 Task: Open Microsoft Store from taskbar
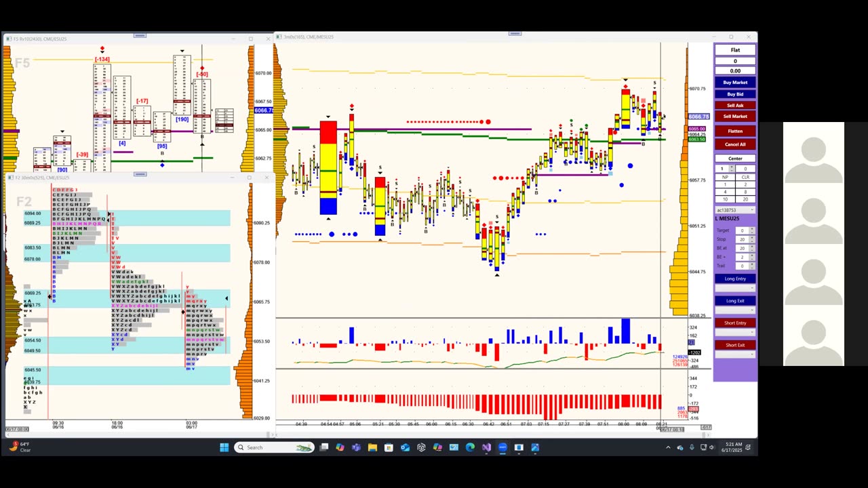[x=389, y=447]
